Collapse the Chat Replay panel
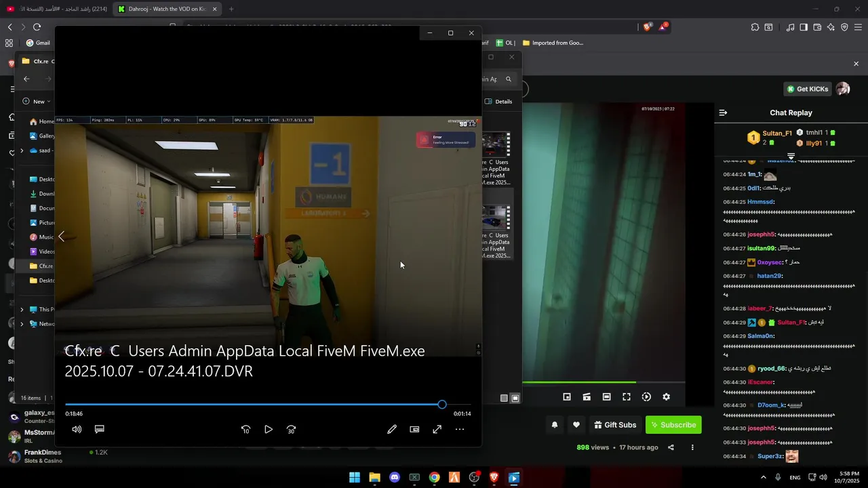The width and height of the screenshot is (868, 488). [723, 113]
